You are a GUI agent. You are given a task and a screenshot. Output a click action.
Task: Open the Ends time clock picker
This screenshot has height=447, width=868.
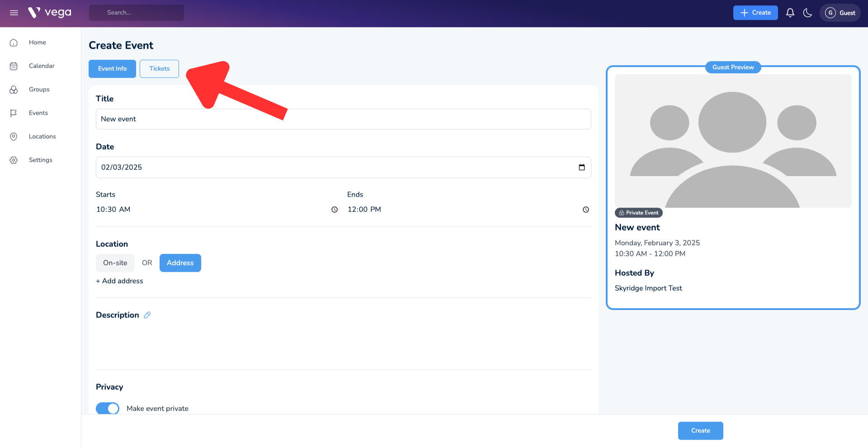click(x=585, y=209)
